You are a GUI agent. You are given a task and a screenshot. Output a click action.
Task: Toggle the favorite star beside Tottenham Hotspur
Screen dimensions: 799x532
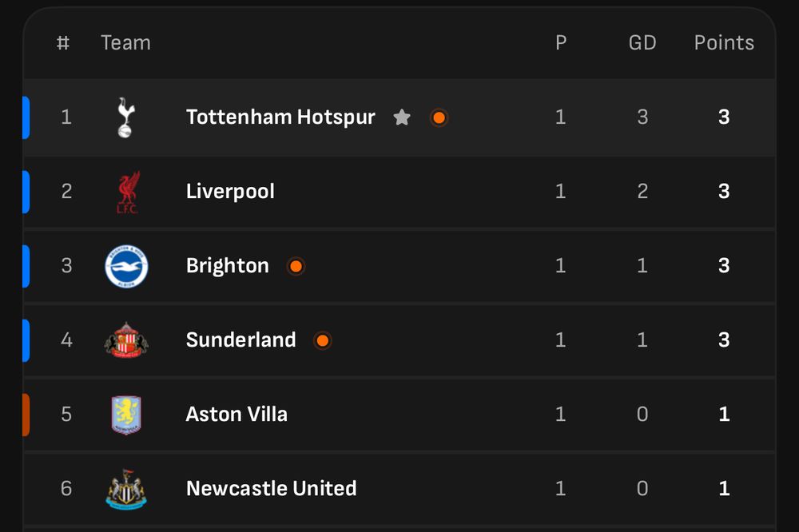tap(402, 117)
